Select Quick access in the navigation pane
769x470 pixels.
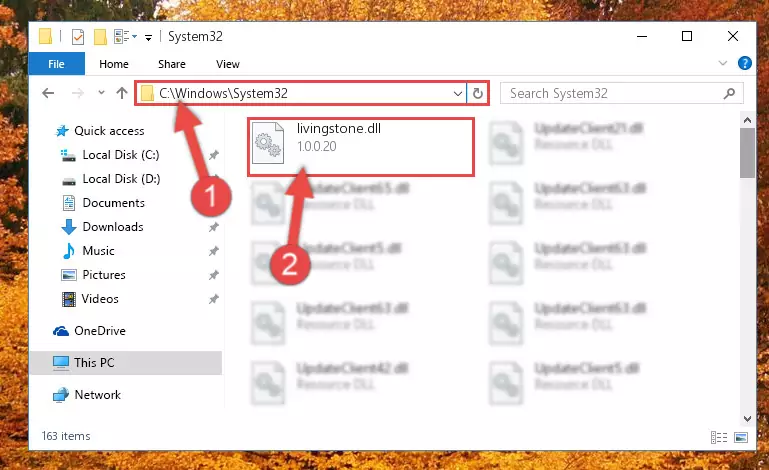coord(109,131)
